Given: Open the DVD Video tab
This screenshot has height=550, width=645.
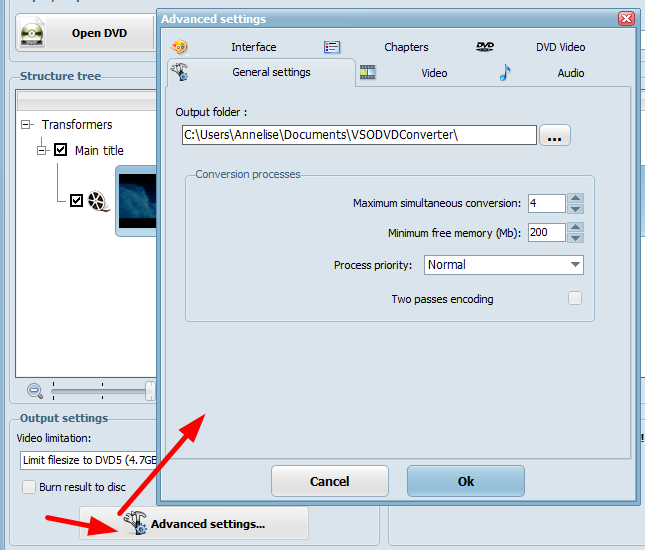Looking at the screenshot, I should pyautogui.click(x=560, y=47).
